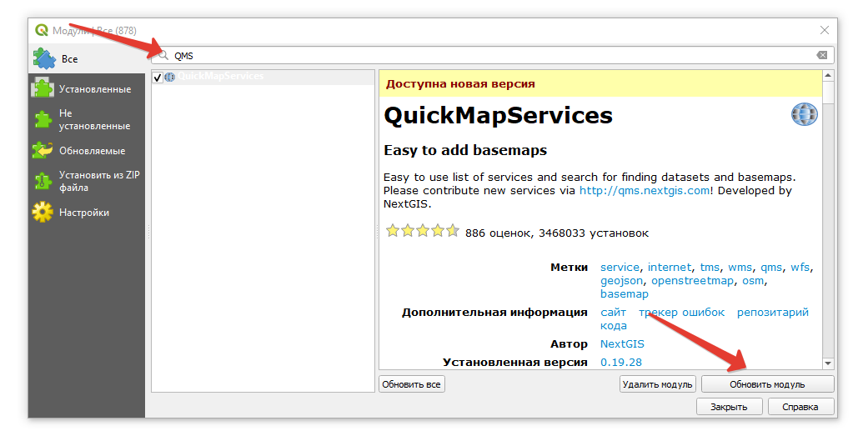Click the Все puzzle icon in sidebar
Screen dimensions: 868x436
click(43, 58)
